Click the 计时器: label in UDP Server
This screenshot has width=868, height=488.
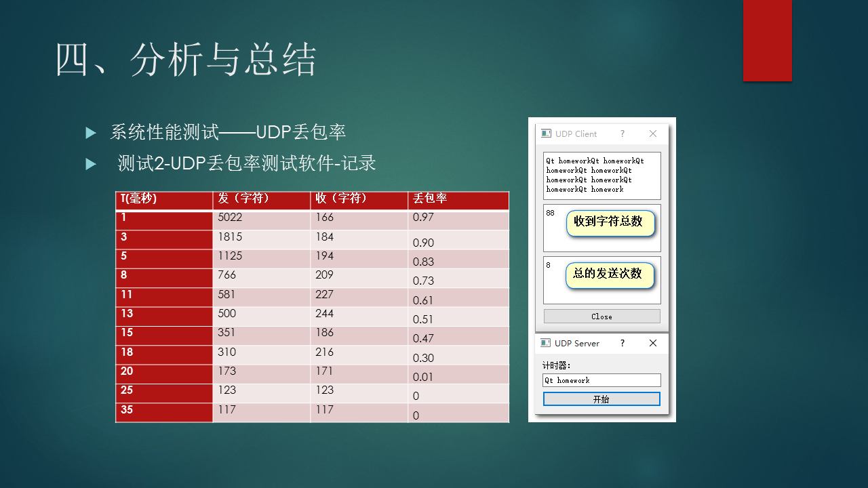[557, 366]
